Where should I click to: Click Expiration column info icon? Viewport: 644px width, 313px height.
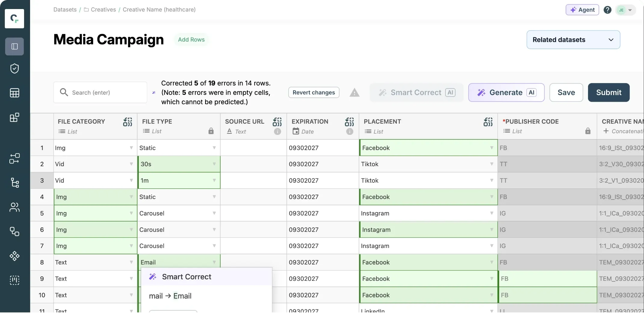[350, 132]
